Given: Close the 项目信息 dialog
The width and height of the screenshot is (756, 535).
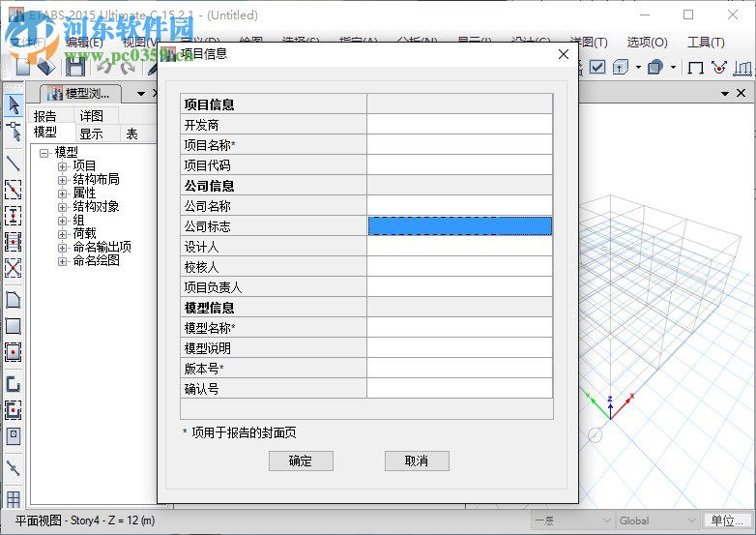Looking at the screenshot, I should tap(564, 54).
